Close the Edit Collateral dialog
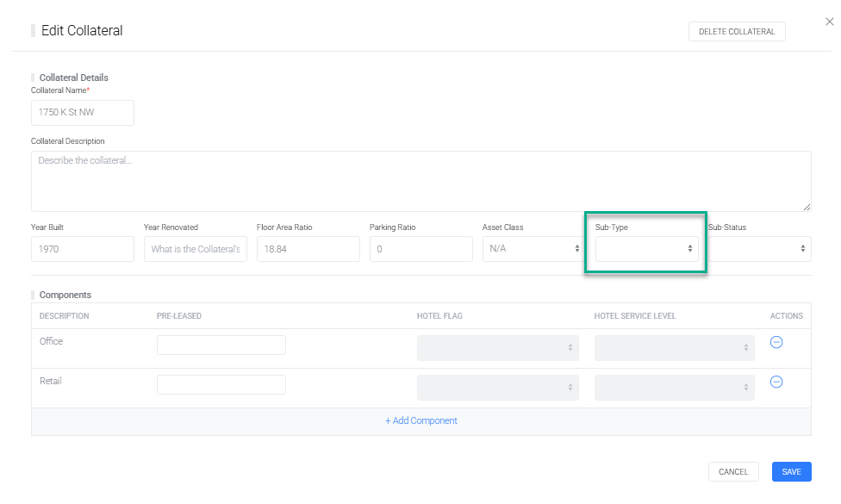Screen dimensions: 841x504 [829, 22]
